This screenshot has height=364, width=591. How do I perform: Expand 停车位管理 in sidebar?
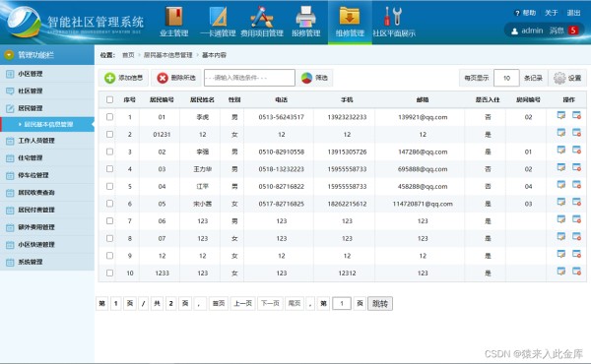coord(47,175)
